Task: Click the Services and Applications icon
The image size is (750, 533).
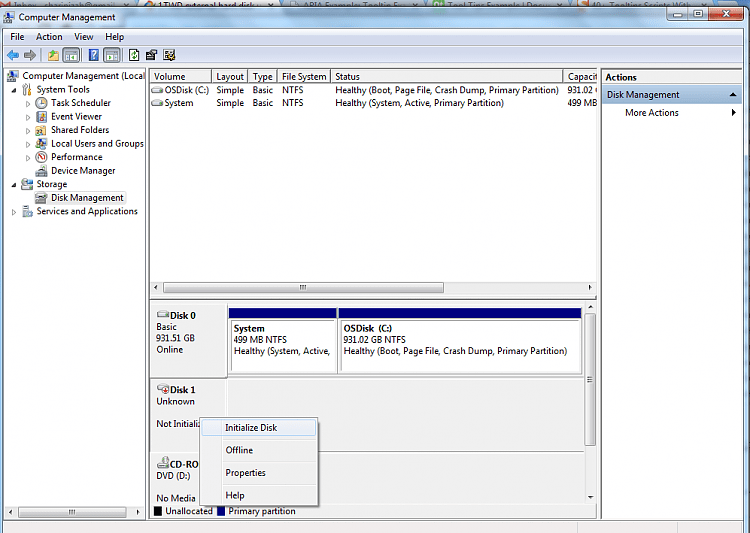Action: coord(28,211)
